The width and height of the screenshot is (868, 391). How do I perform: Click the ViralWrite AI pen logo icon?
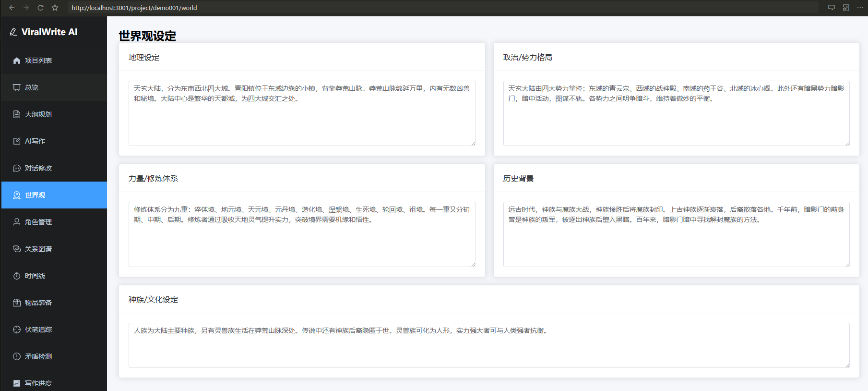point(13,32)
